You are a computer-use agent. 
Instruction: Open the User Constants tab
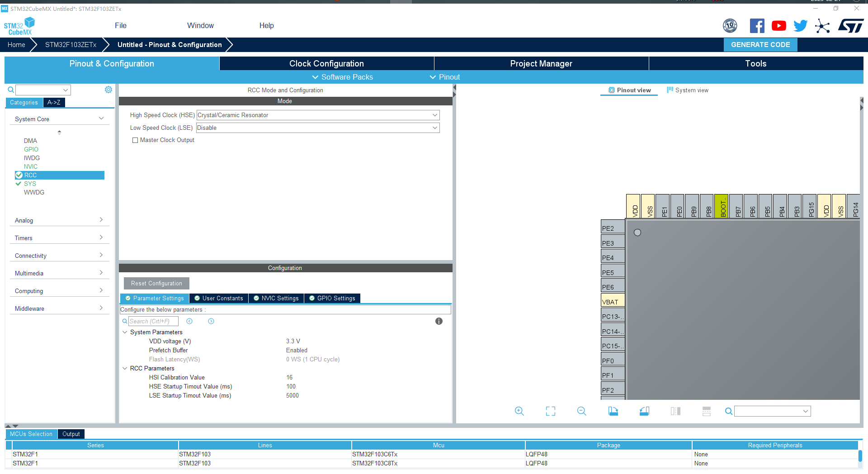(x=219, y=299)
